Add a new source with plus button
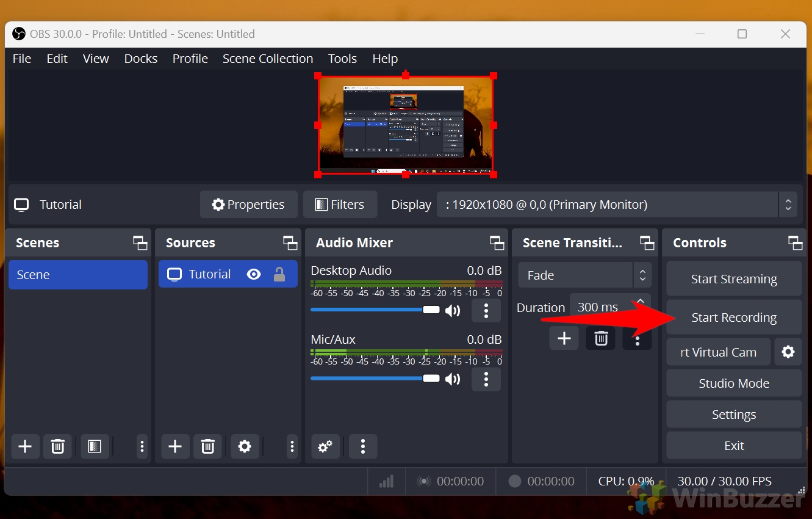This screenshot has height=519, width=812. click(175, 446)
